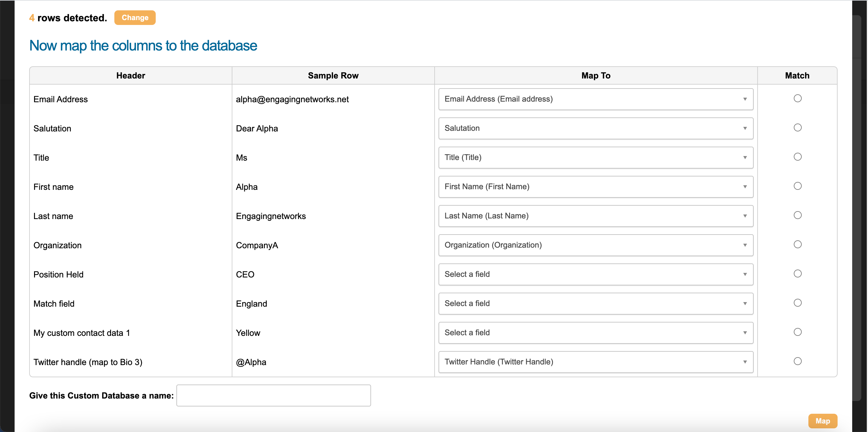Screen dimensions: 868x432
Task: Click the Custom Database name field
Action: (273, 395)
